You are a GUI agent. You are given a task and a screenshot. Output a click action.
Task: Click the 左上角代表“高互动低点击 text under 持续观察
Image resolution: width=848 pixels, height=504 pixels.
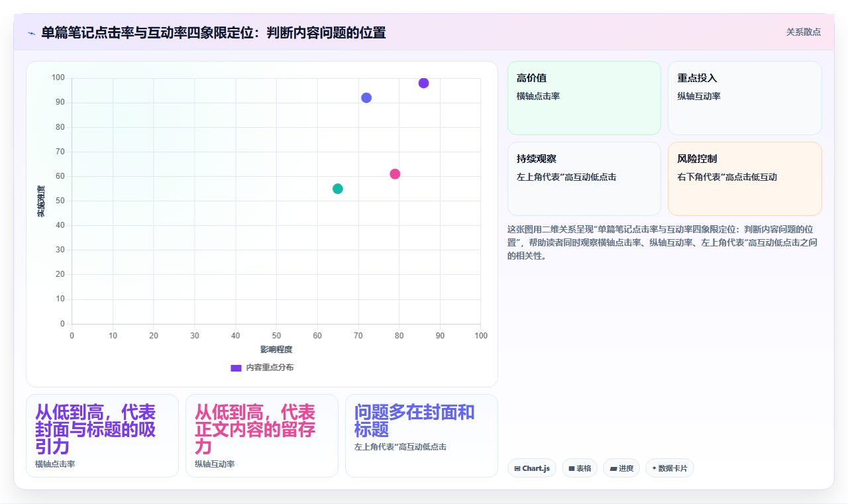566,177
